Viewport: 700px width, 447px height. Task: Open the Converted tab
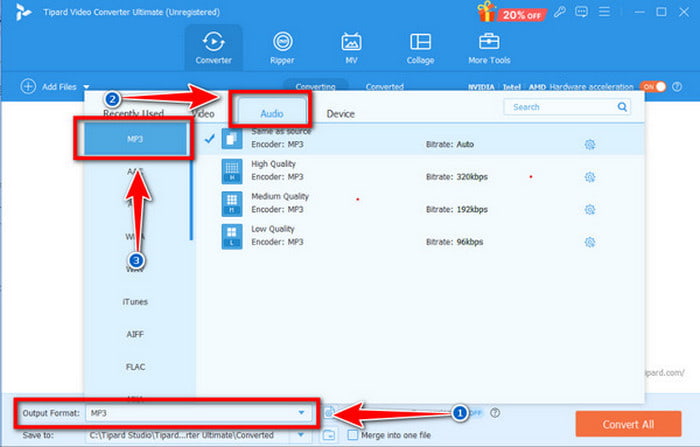[x=384, y=86]
